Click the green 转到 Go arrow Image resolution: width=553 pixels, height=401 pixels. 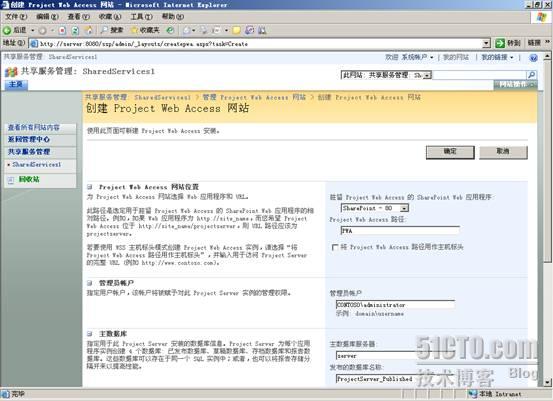[x=500, y=43]
